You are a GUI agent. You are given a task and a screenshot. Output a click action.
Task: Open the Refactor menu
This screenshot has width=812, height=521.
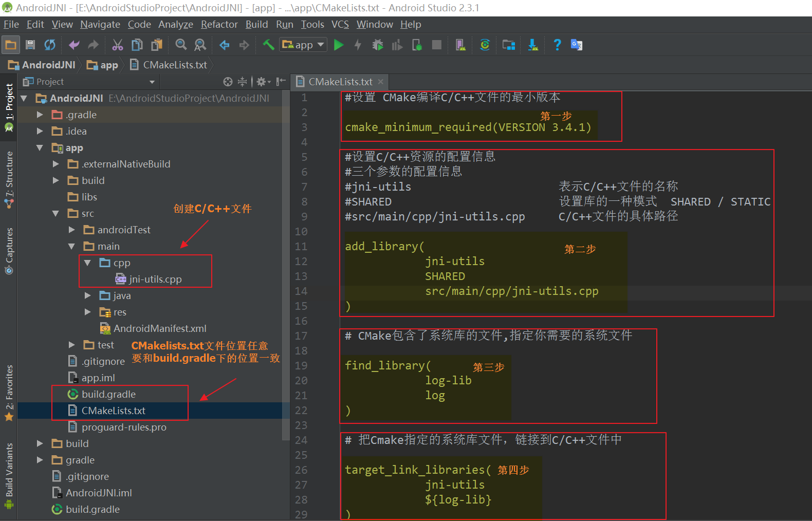point(219,24)
